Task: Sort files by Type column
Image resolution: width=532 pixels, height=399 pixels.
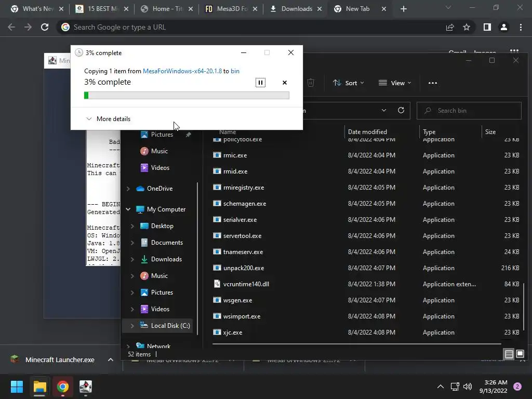Action: 429,131
